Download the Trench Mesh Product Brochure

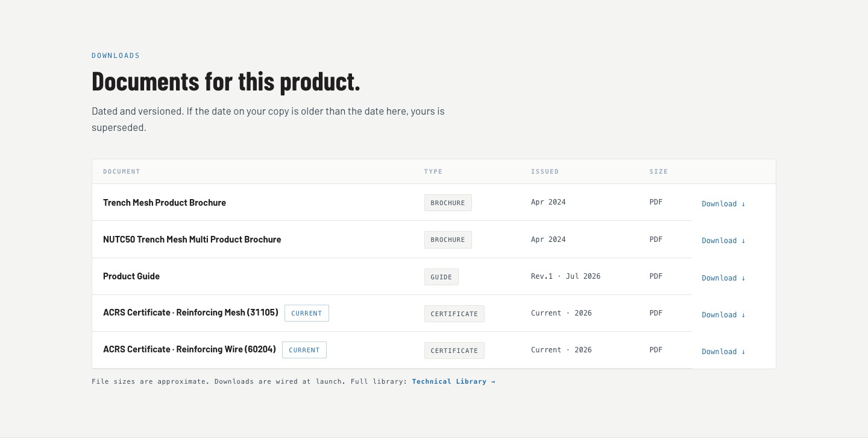click(x=723, y=204)
